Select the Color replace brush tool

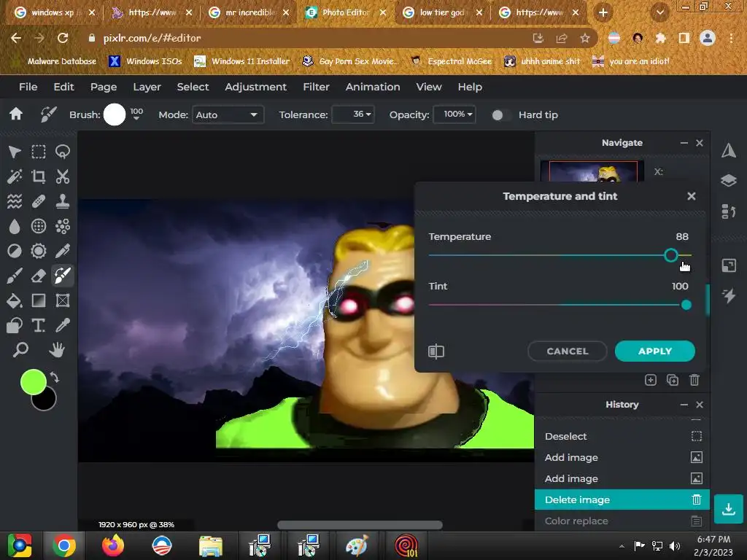tap(63, 276)
